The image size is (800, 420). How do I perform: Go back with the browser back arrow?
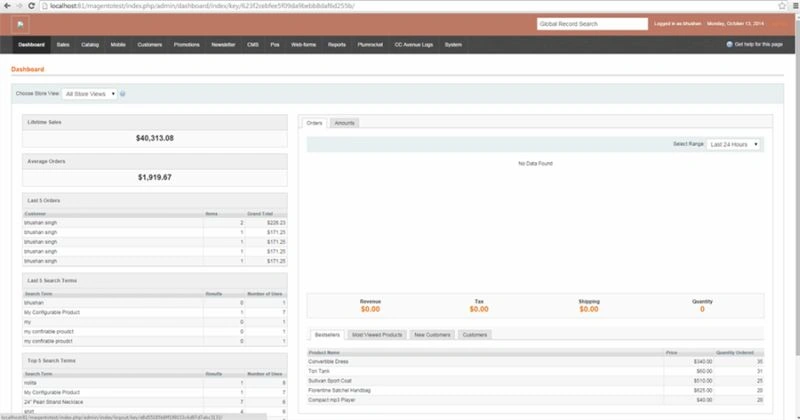tap(7, 6)
